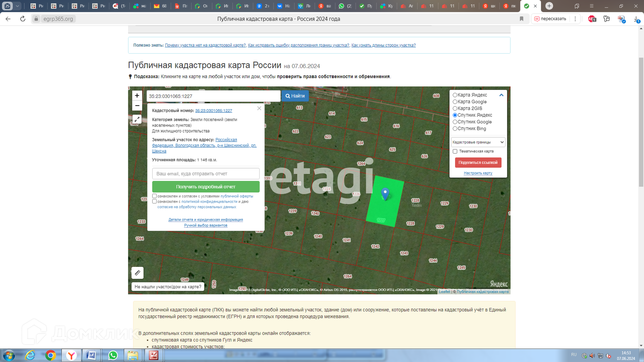Click Поделиться ссылкой red button

(x=478, y=163)
